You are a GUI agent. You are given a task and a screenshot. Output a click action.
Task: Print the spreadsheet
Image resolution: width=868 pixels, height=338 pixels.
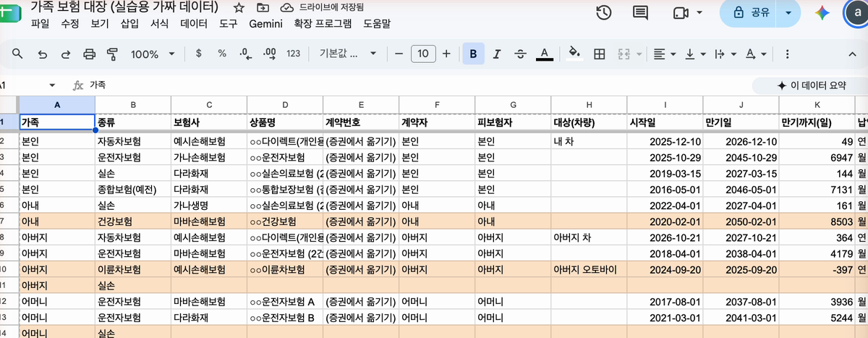point(89,54)
